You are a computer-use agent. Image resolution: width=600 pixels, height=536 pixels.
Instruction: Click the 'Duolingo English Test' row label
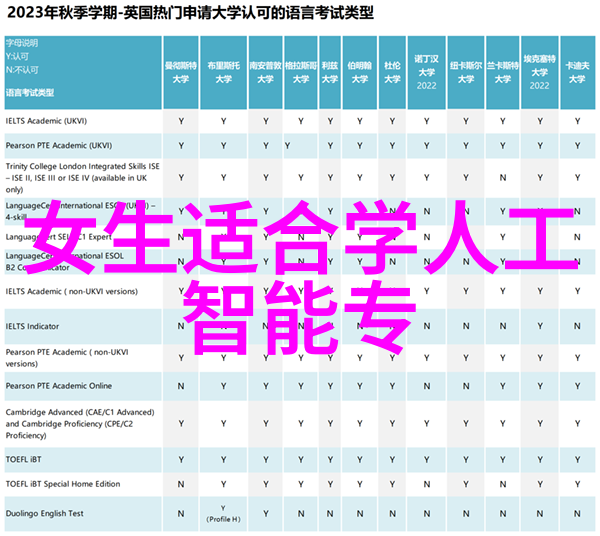pyautogui.click(x=44, y=514)
